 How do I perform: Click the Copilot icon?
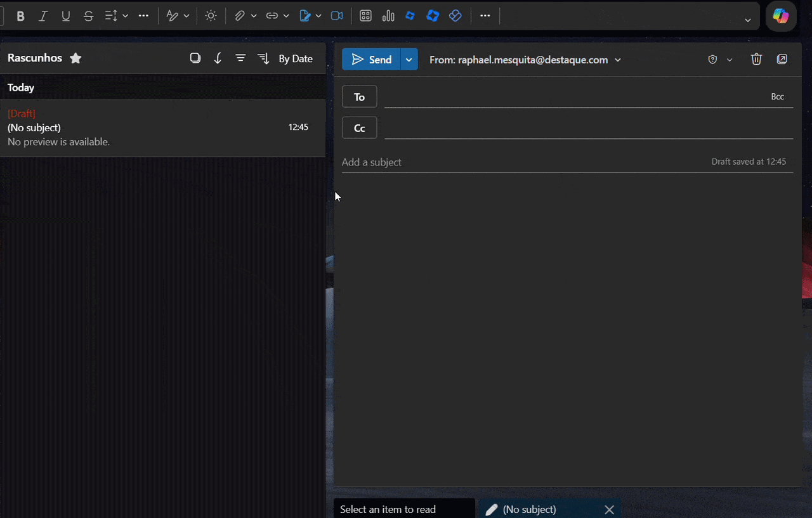pyautogui.click(x=780, y=16)
